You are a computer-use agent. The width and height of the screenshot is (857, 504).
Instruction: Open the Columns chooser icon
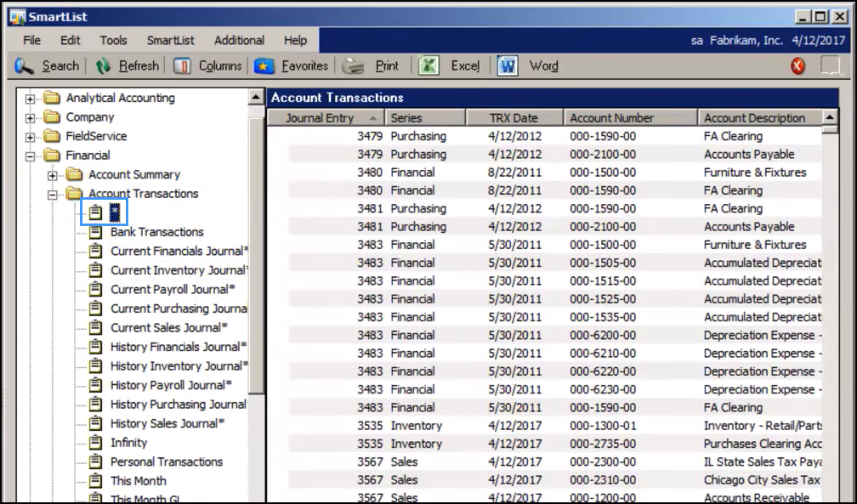pyautogui.click(x=182, y=66)
